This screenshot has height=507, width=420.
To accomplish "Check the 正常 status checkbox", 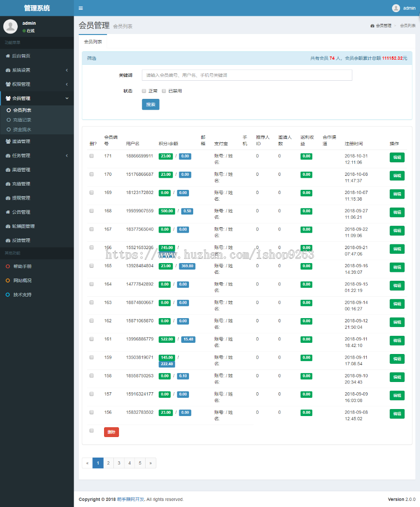I will click(144, 91).
